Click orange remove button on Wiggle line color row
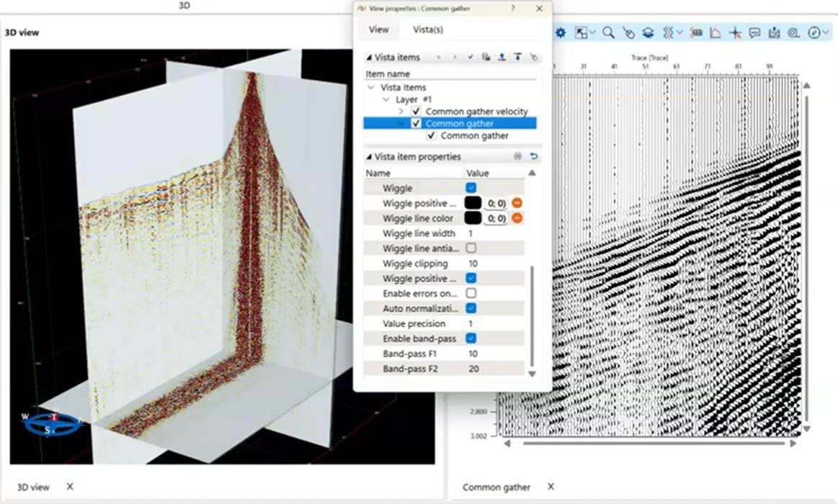Image resolution: width=838 pixels, height=504 pixels. click(x=517, y=218)
